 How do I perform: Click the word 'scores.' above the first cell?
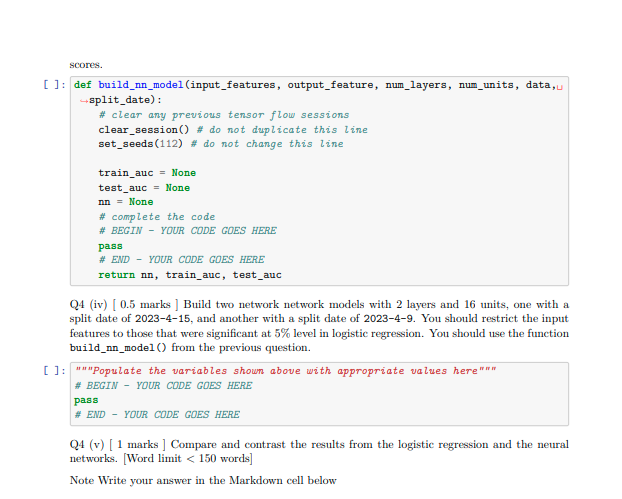(86, 65)
